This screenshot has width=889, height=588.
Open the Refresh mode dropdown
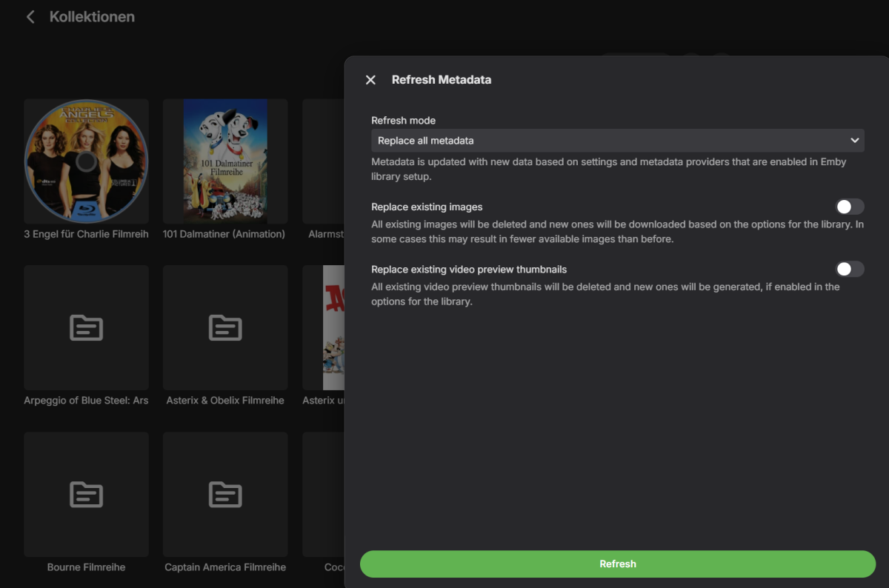click(616, 141)
